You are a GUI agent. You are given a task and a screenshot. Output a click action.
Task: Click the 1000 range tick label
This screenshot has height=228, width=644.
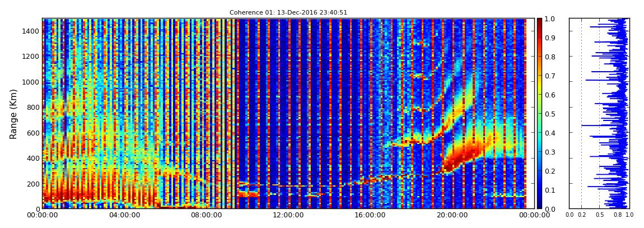coord(31,82)
